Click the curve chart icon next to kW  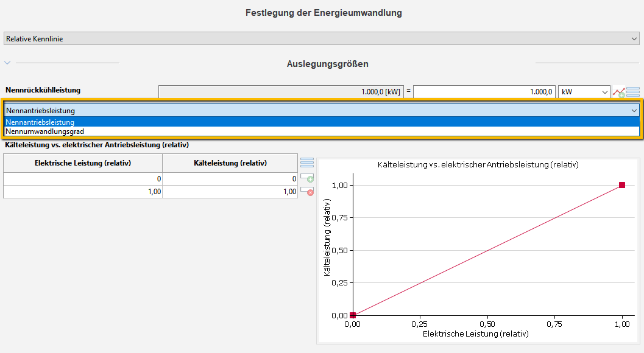[618, 92]
